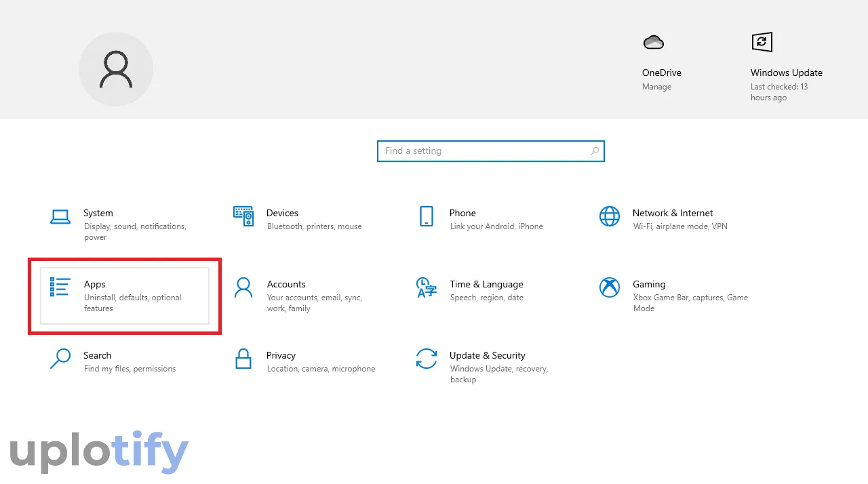
Task: Click "Windows Update, recovery, backup" description
Action: tap(498, 374)
